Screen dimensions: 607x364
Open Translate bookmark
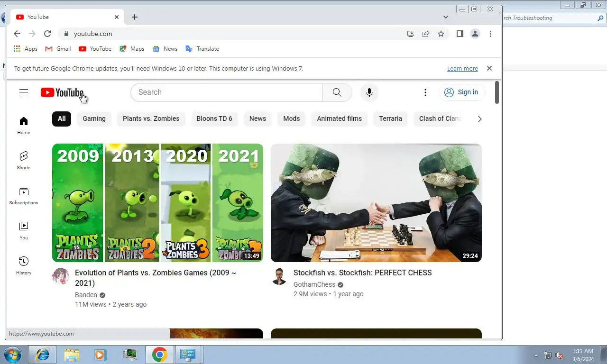point(202,49)
